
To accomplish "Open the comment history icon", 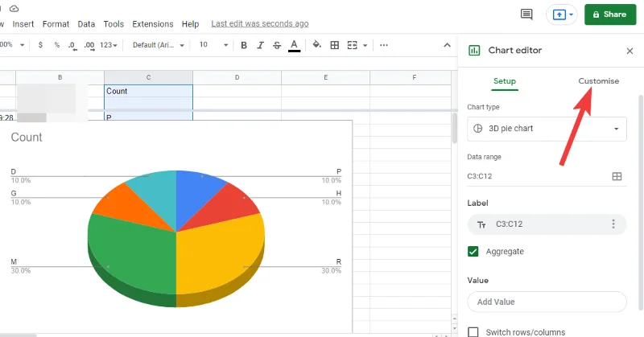I will click(x=526, y=14).
